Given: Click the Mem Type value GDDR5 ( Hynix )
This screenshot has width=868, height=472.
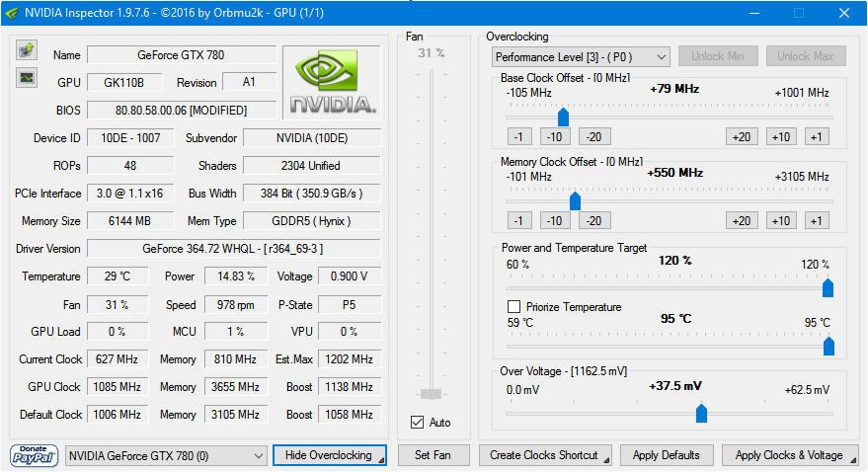Looking at the screenshot, I should 312,221.
